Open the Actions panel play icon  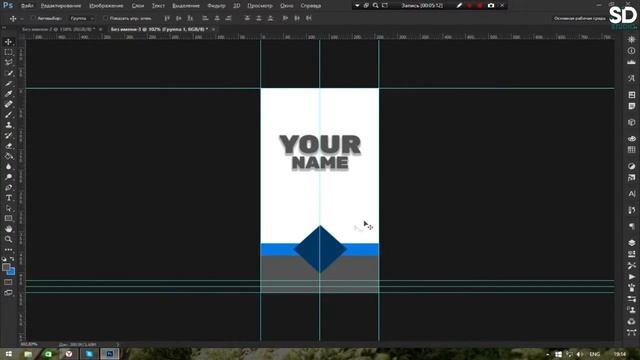pos(631,277)
